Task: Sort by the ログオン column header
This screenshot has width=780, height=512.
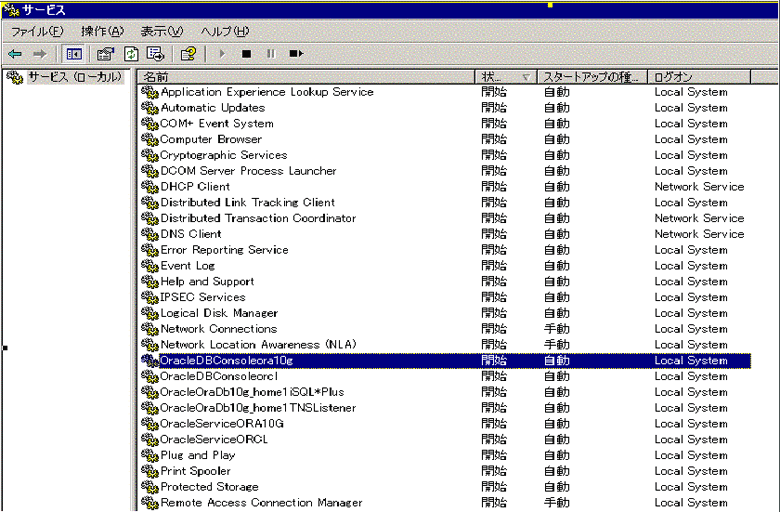Action: (x=710, y=77)
